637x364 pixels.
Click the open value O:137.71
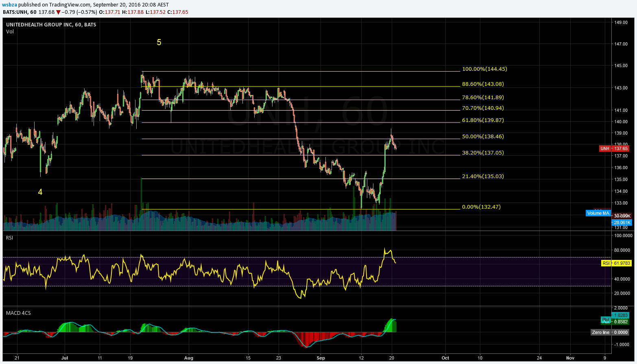click(x=110, y=12)
